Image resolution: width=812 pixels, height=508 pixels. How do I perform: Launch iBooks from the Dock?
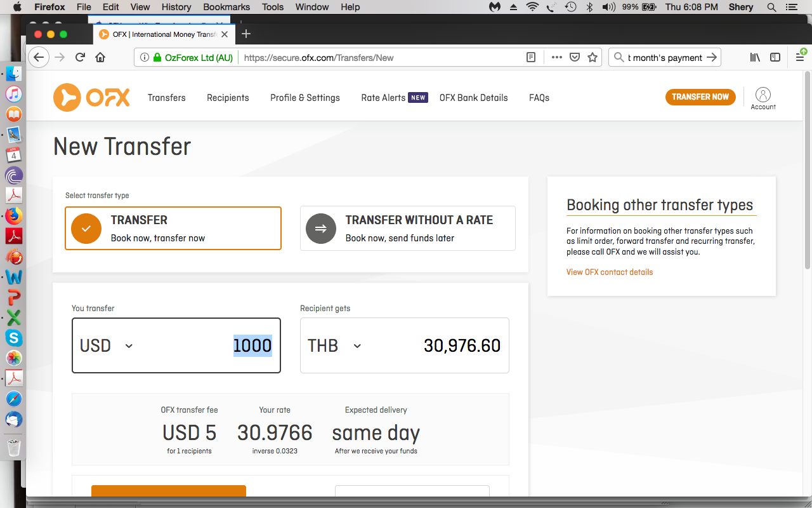14,114
